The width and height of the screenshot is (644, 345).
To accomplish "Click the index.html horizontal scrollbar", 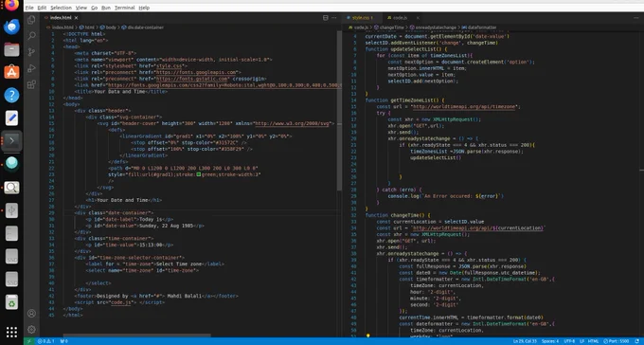I will (x=136, y=336).
